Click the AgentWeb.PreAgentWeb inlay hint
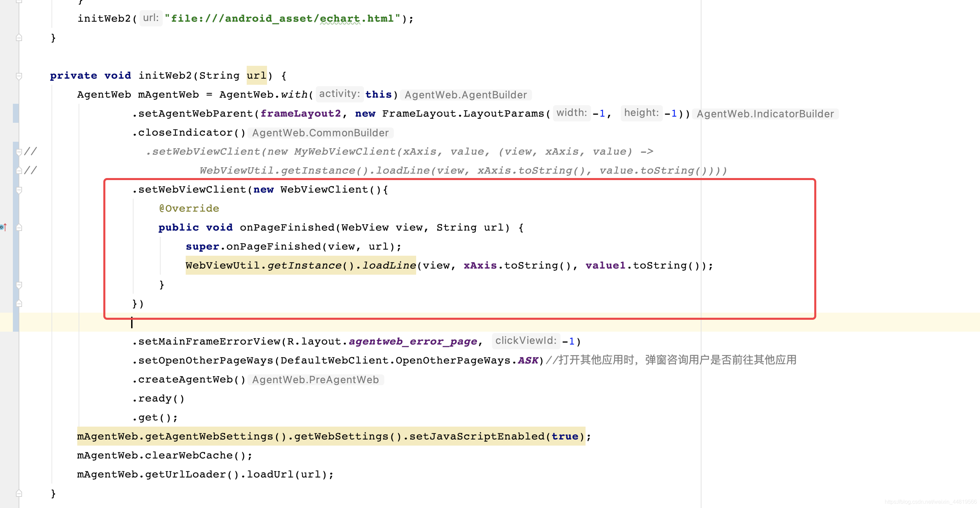 point(315,380)
